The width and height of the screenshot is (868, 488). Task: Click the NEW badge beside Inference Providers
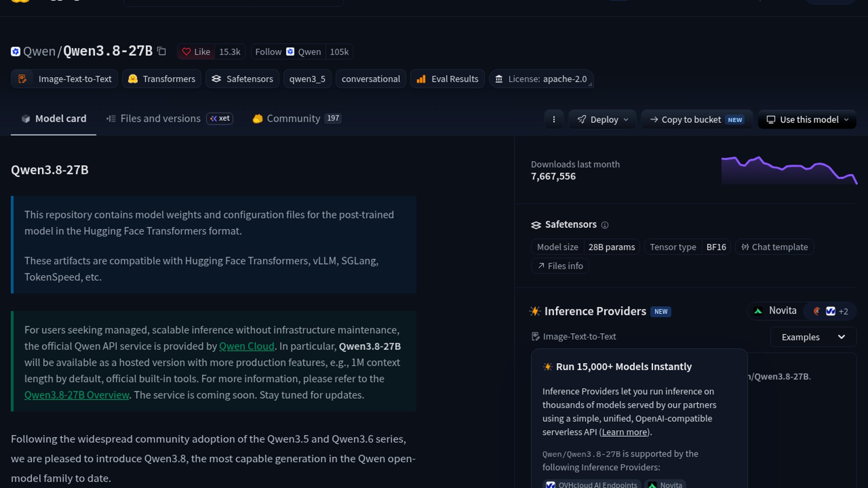(x=661, y=312)
